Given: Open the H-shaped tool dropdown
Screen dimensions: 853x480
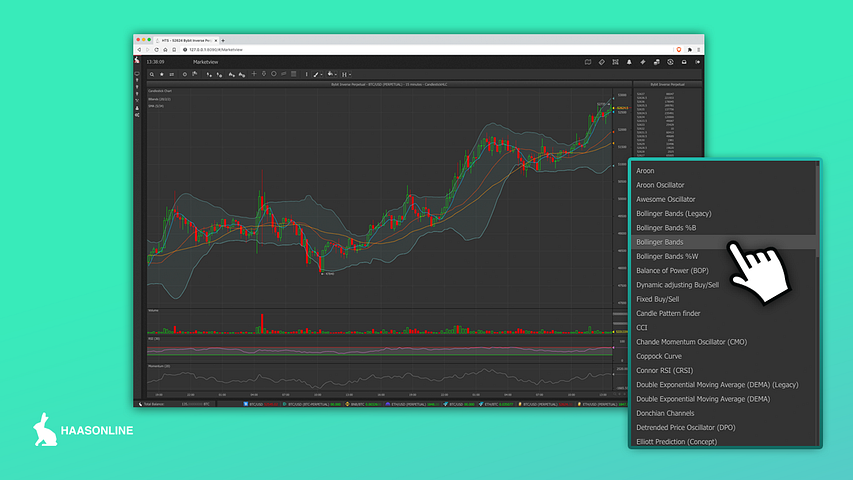Looking at the screenshot, I should 347,75.
